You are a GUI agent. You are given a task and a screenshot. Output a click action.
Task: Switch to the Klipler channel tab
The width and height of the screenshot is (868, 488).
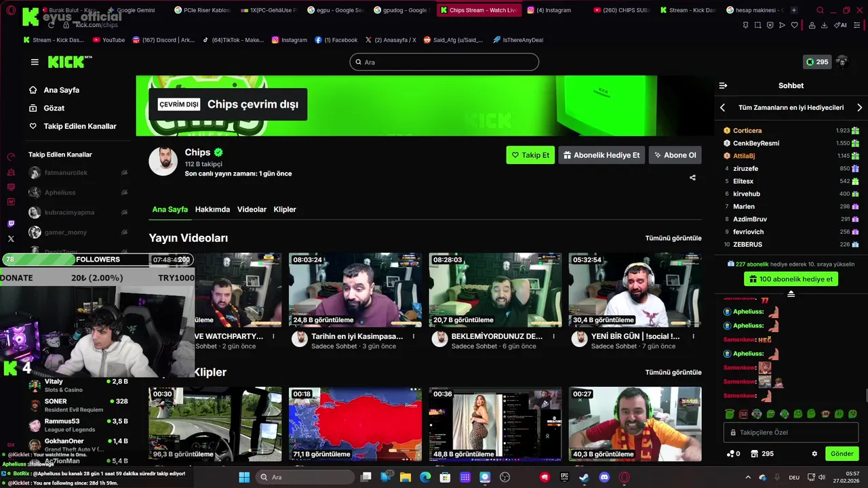coord(285,209)
